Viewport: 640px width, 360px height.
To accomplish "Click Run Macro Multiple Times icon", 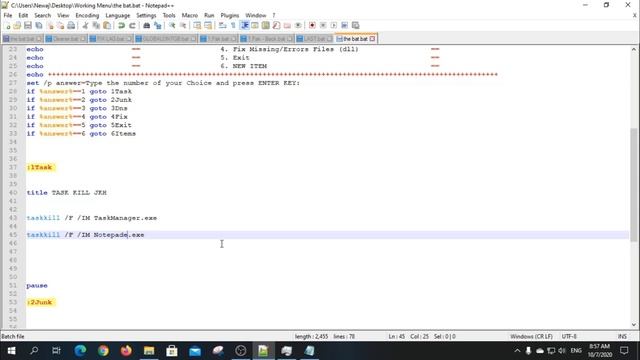I will tap(344, 25).
